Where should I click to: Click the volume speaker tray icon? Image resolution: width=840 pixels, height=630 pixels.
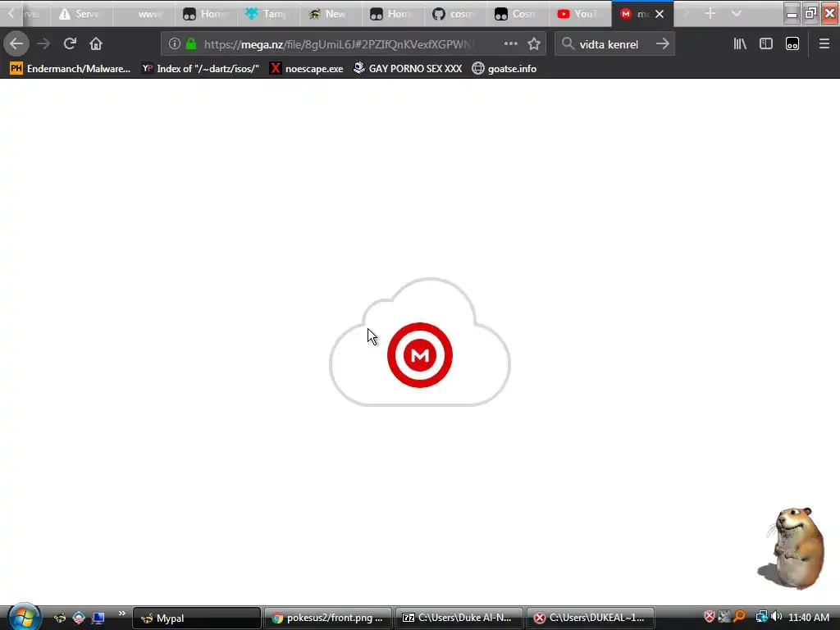pos(777,617)
